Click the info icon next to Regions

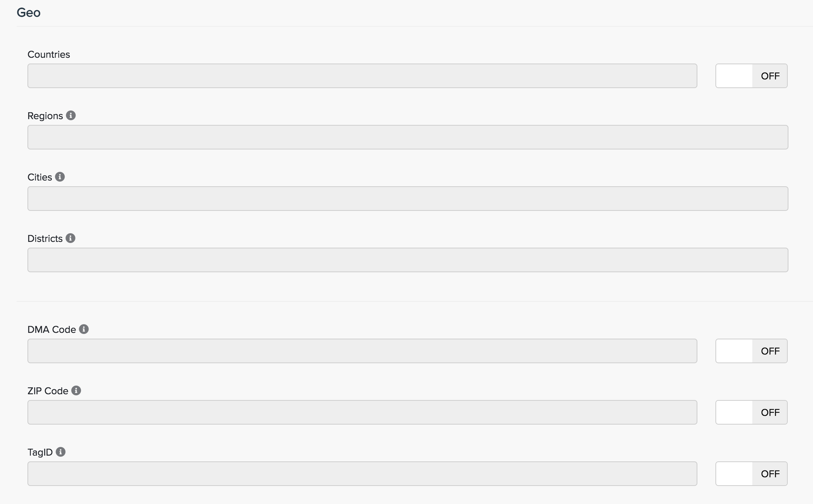tap(71, 116)
